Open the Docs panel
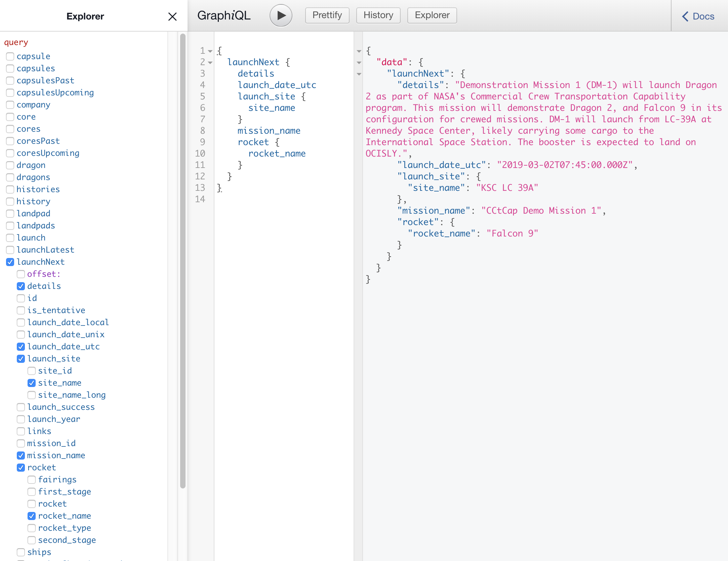 [698, 16]
